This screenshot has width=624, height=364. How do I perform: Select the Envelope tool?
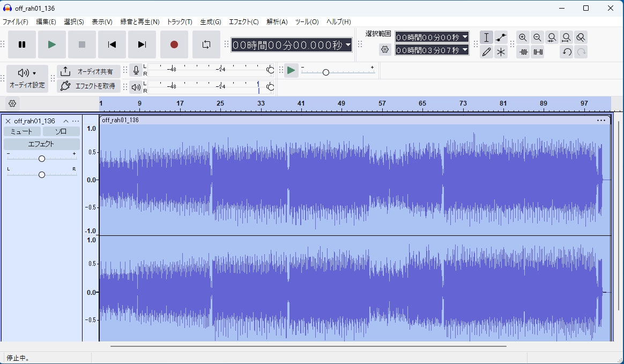tap(501, 38)
